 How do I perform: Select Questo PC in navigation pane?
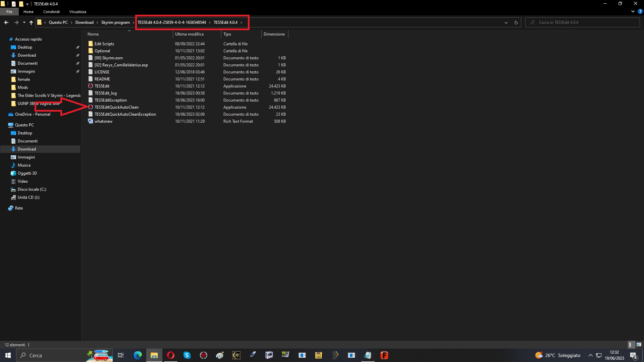click(x=24, y=125)
